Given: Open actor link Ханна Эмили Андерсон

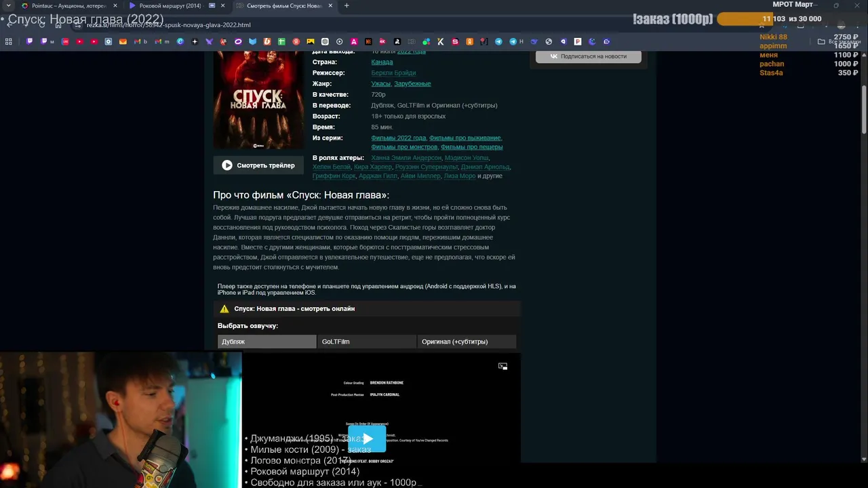Looking at the screenshot, I should pos(406,157).
